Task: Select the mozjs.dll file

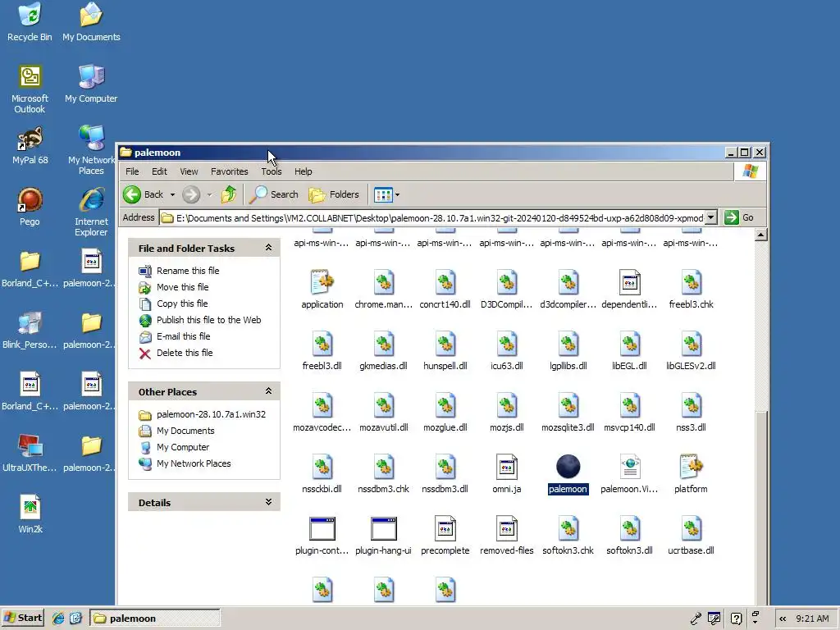Action: 506,413
